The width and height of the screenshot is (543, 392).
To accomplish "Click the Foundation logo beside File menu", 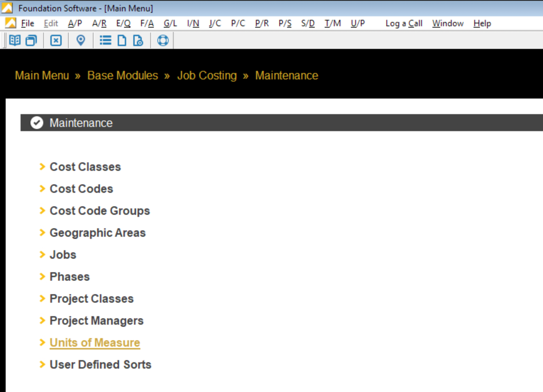I will click(11, 23).
